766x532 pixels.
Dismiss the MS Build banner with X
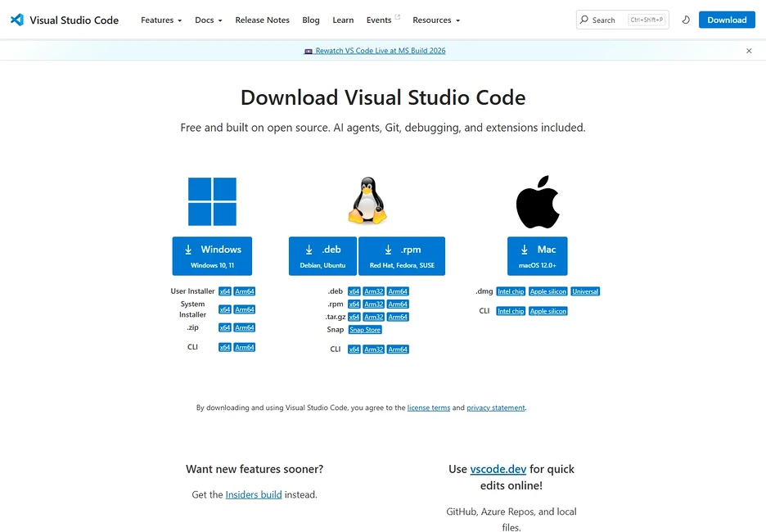point(749,51)
